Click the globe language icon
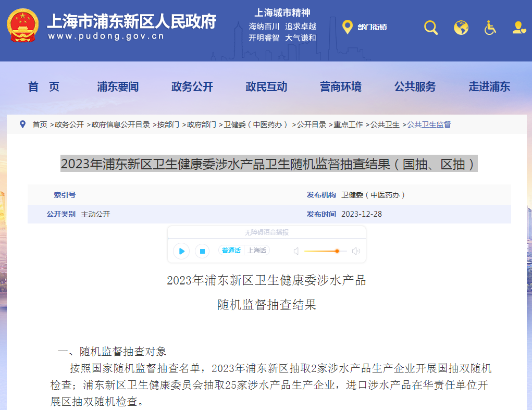 coord(461,28)
